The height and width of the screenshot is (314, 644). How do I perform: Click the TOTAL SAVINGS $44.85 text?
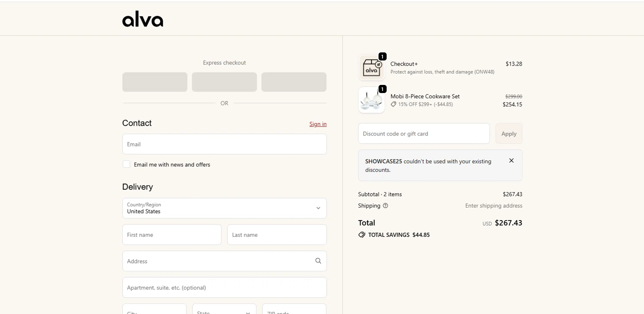(x=399, y=235)
